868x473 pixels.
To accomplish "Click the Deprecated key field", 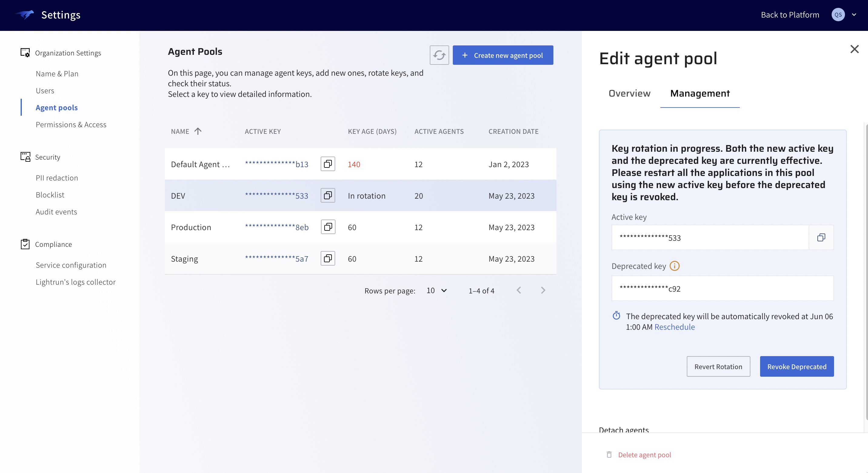I will pyautogui.click(x=722, y=289).
